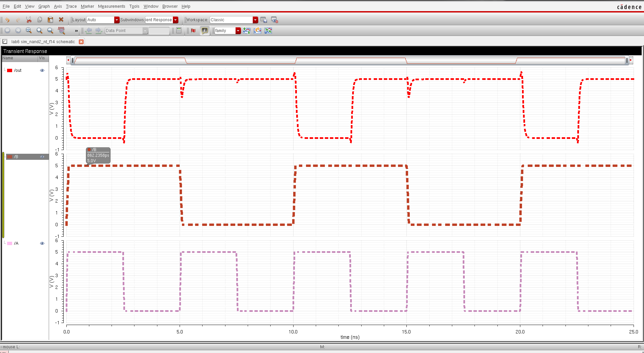The width and height of the screenshot is (644, 353).
Task: Click the save workspace icon
Action: tap(264, 20)
